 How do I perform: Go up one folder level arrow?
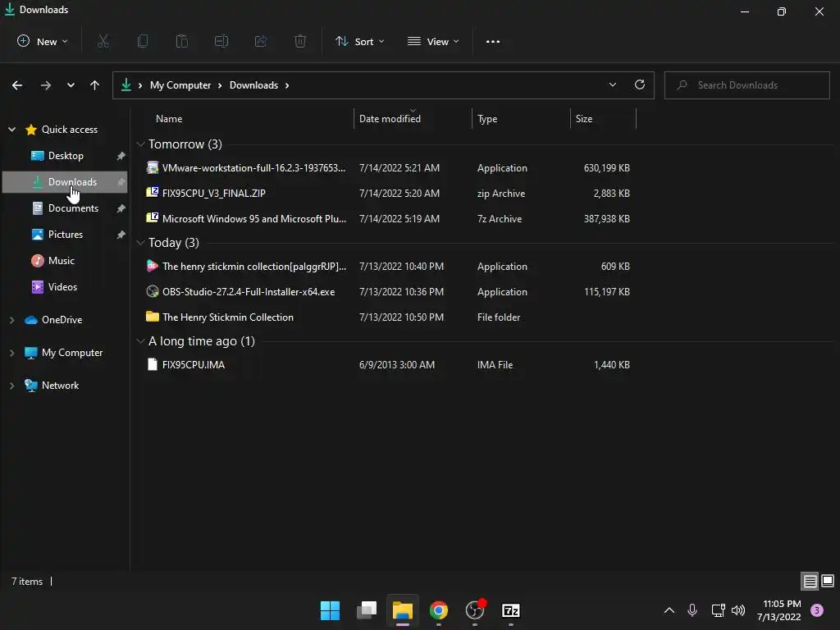95,85
